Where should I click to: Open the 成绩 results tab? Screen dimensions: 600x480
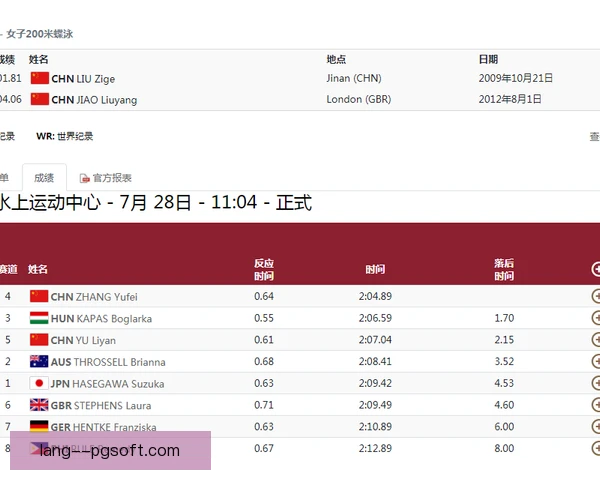coord(44,178)
